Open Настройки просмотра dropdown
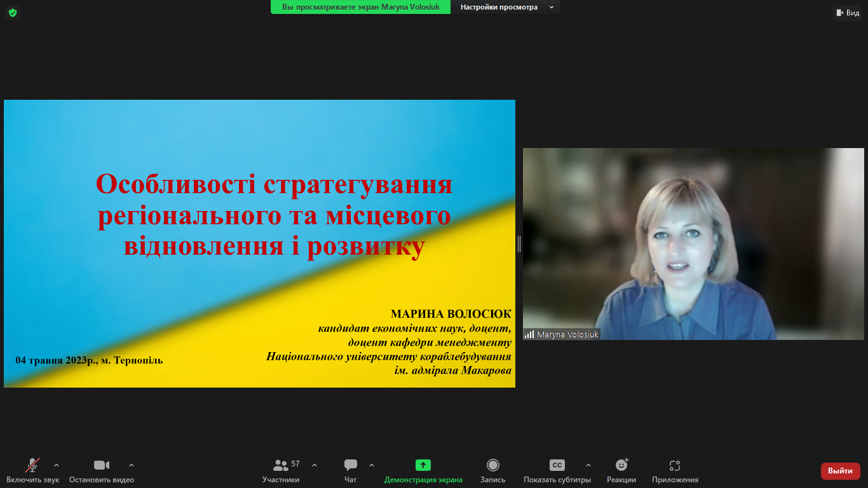Viewport: 868px width, 488px height. pyautogui.click(x=506, y=7)
